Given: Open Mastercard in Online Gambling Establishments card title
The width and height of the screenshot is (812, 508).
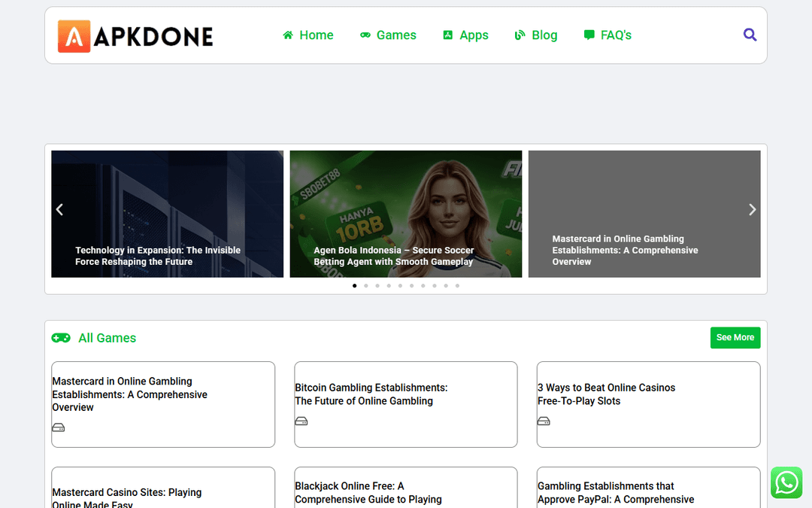Looking at the screenshot, I should (x=129, y=394).
